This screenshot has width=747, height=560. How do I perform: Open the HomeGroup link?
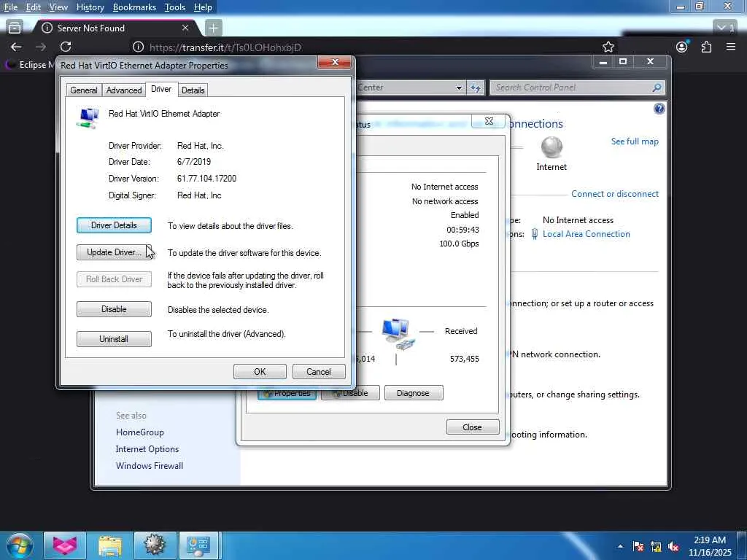pos(140,432)
